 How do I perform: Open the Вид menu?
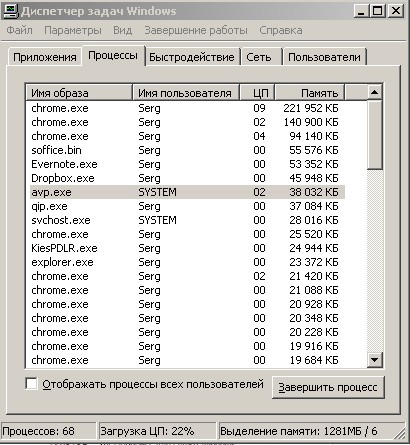pos(122,30)
